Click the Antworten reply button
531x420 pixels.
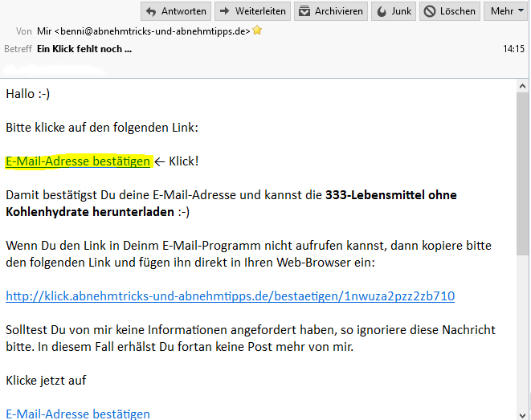176,11
